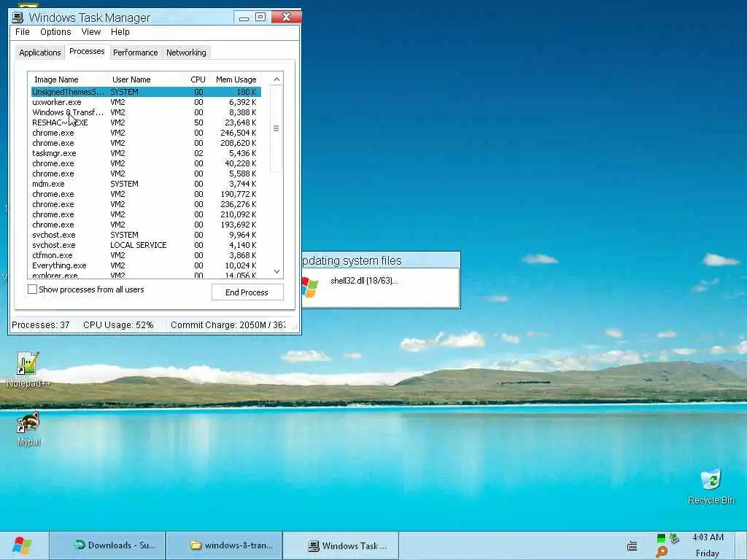Select the RESHAC~.EXE process
Viewport: 747px width, 560px height.
(146, 122)
